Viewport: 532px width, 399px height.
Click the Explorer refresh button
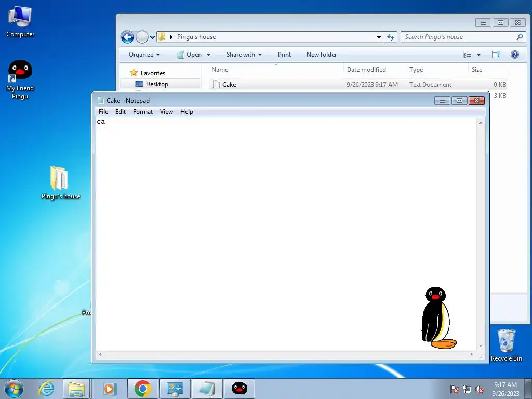[391, 37]
